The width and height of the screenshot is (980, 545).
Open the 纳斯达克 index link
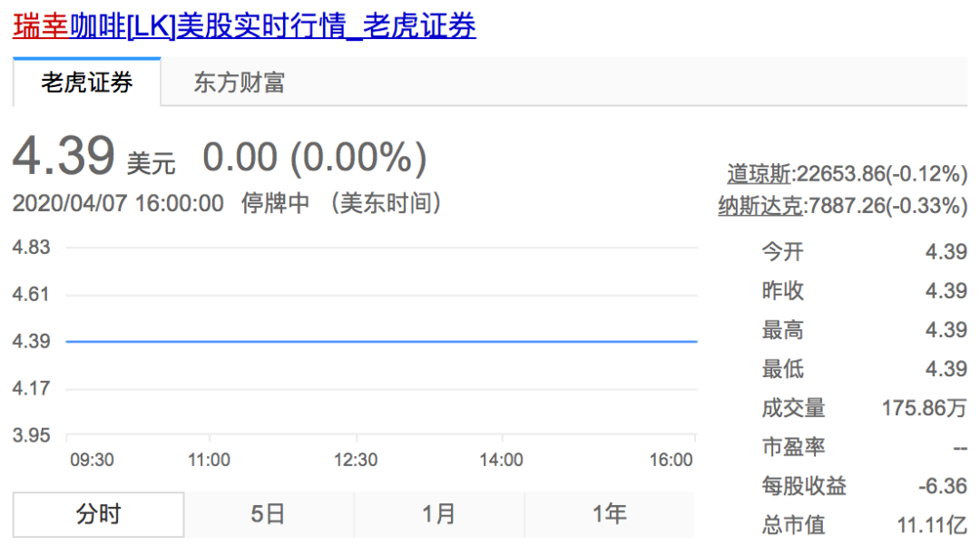click(x=760, y=205)
